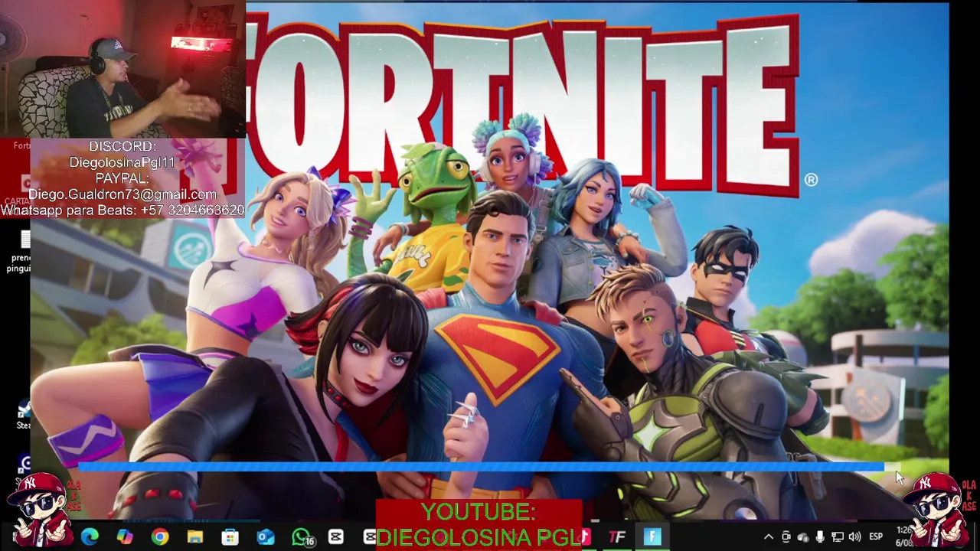Open the OneDrive paused cloud icon
This screenshot has width=980, height=551.
pyautogui.click(x=803, y=537)
